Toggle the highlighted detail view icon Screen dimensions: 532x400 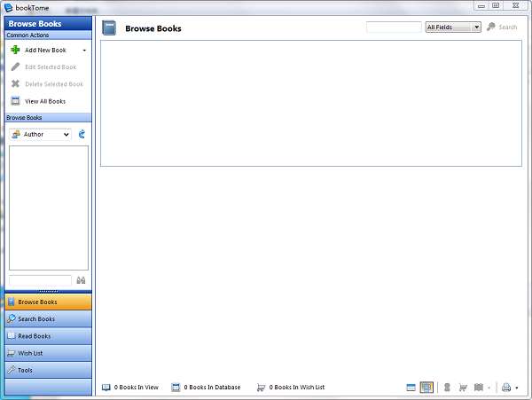[x=426, y=387]
